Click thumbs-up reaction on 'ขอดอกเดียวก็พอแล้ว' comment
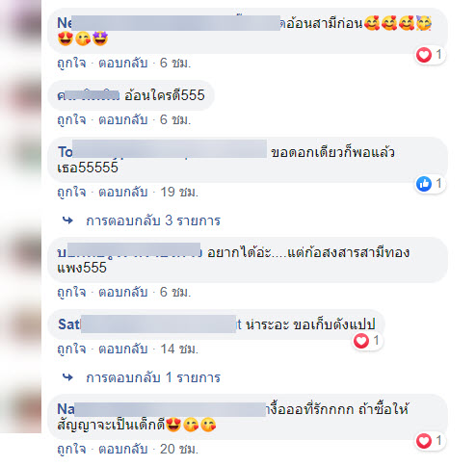This screenshot has height=466, width=476. [x=424, y=184]
